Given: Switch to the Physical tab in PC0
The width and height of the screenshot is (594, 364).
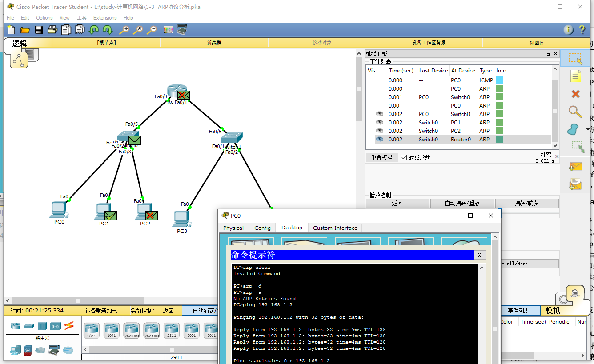Looking at the screenshot, I should point(233,228).
